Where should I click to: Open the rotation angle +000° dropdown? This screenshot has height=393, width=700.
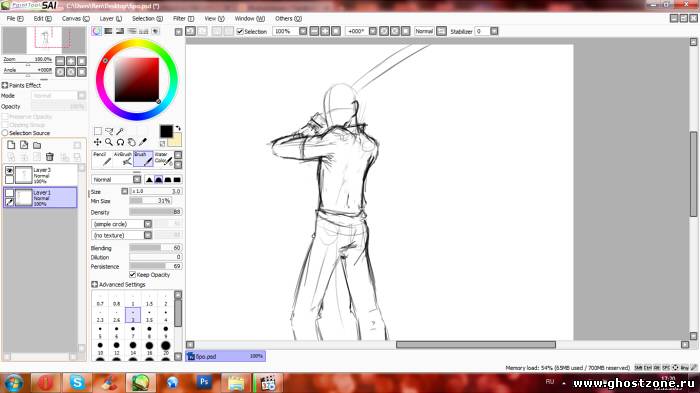373,31
